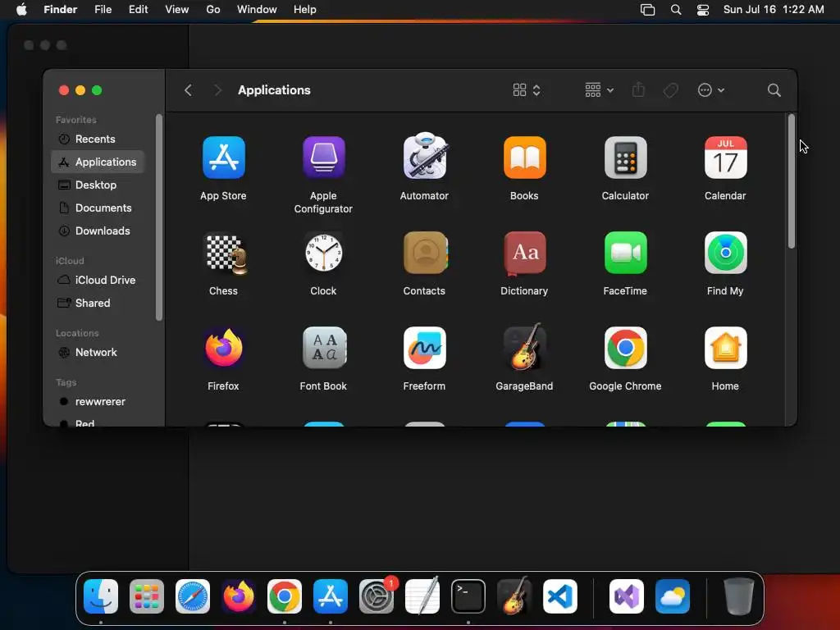Screen dimensions: 840x630
Task: Open Desktop from the sidebar
Action: [98, 185]
